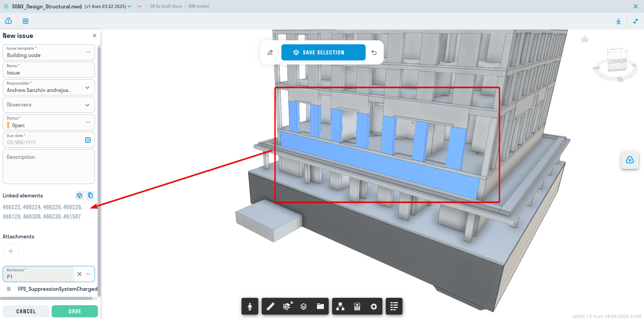Screen dimensions: 644x320
Task: Expand the Revisions dropdown
Action: coord(88,274)
